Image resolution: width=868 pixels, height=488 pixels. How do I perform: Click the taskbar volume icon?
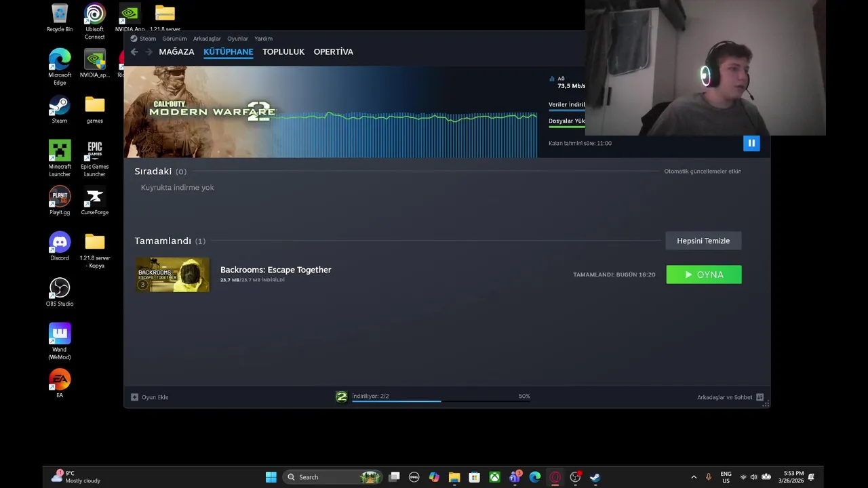[753, 477]
